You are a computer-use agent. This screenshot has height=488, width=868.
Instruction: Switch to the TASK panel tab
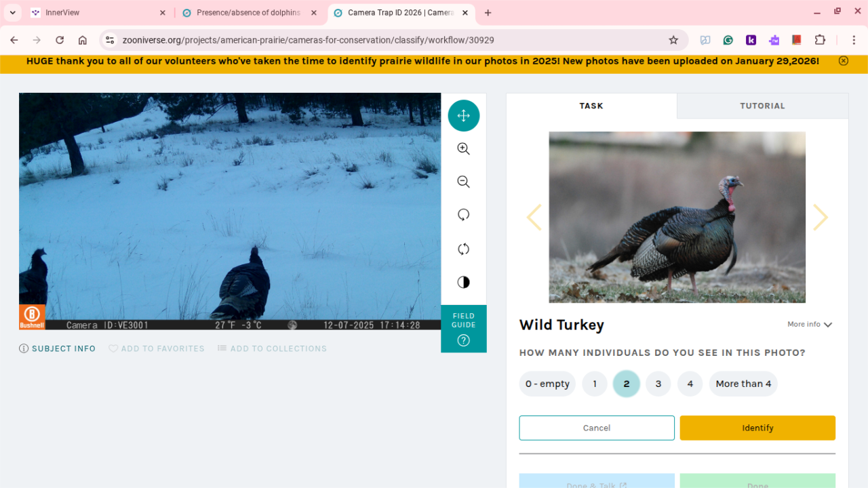click(x=591, y=106)
